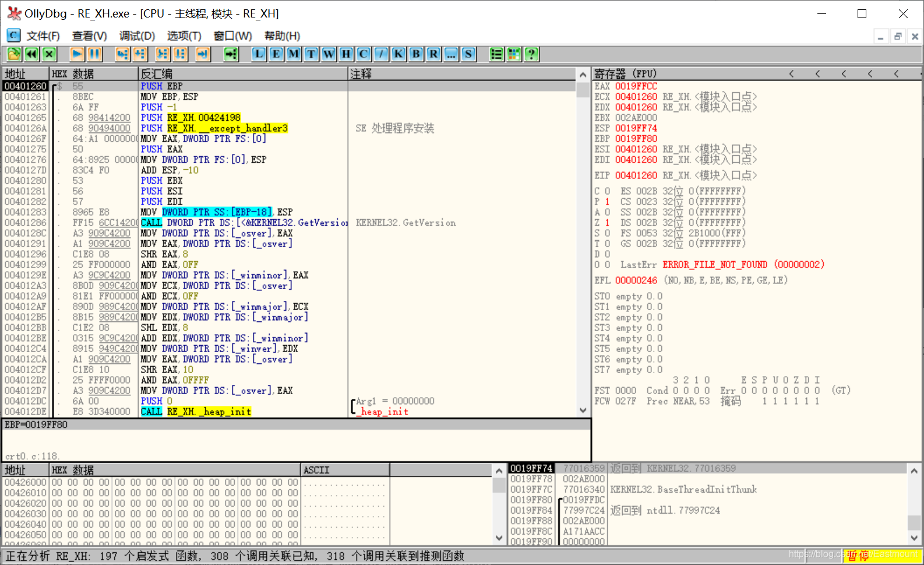
Task: Click the 注释 column header
Action: [x=463, y=74]
